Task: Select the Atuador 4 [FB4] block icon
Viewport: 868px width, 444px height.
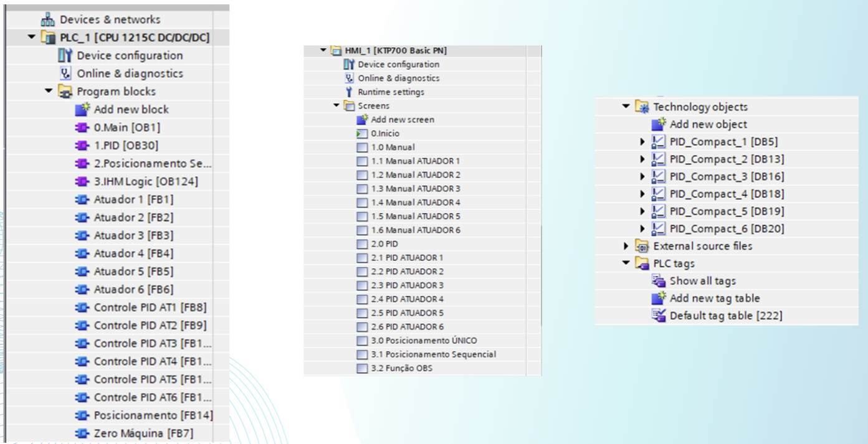Action: pyautogui.click(x=82, y=253)
